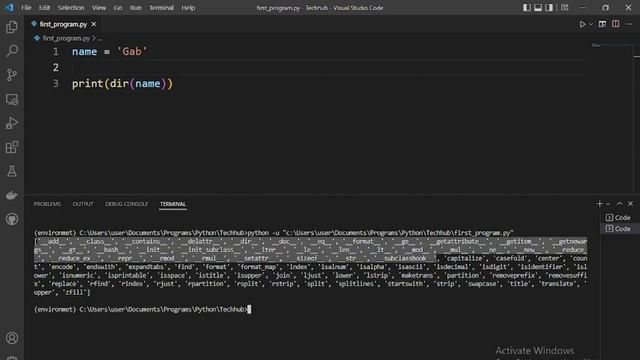Run the Python file with play icon
The width and height of the screenshot is (640, 360).
tap(582, 24)
